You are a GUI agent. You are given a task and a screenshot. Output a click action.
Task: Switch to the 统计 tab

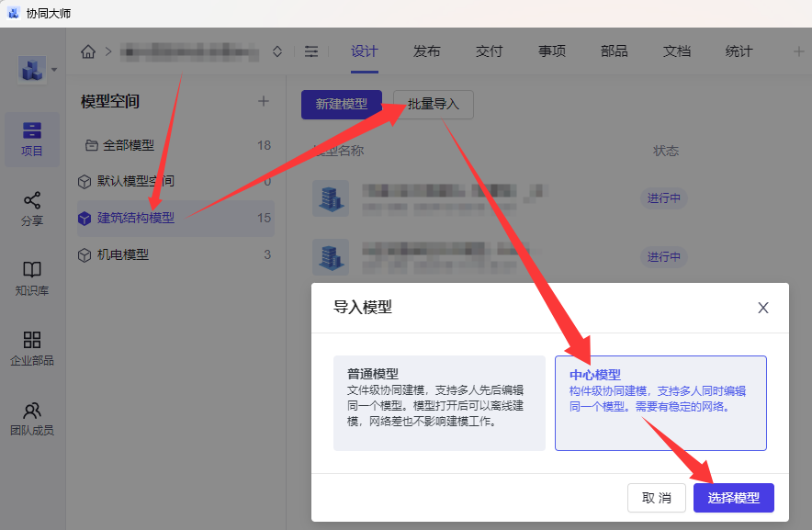pos(739,51)
